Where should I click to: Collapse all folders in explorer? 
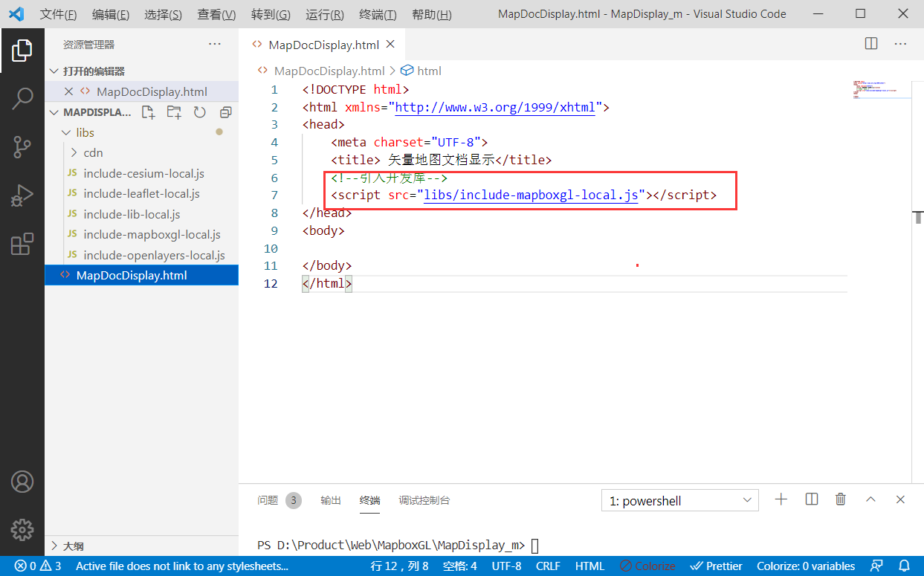225,112
